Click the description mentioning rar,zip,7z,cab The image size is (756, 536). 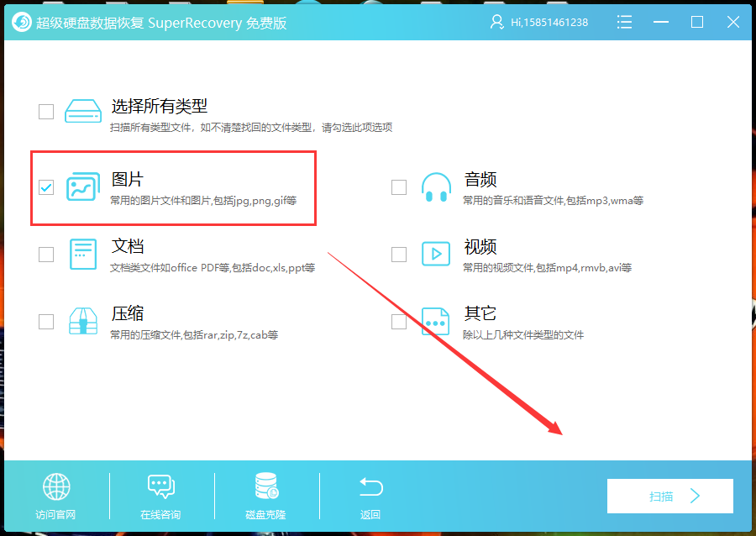(194, 335)
